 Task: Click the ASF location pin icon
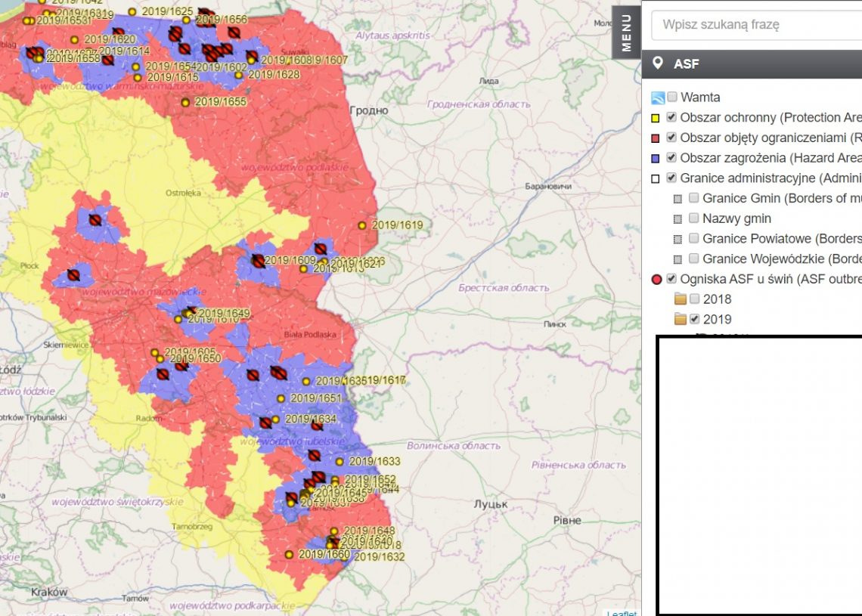pyautogui.click(x=658, y=64)
